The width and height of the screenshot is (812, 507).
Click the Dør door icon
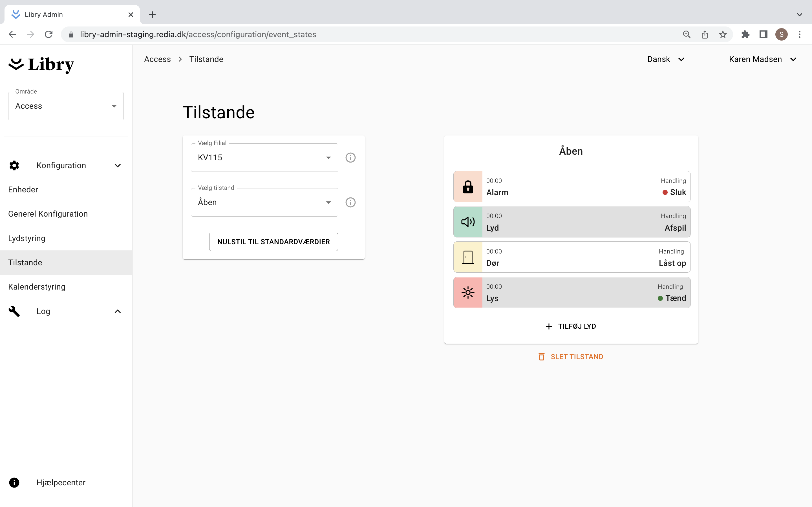pos(468,257)
